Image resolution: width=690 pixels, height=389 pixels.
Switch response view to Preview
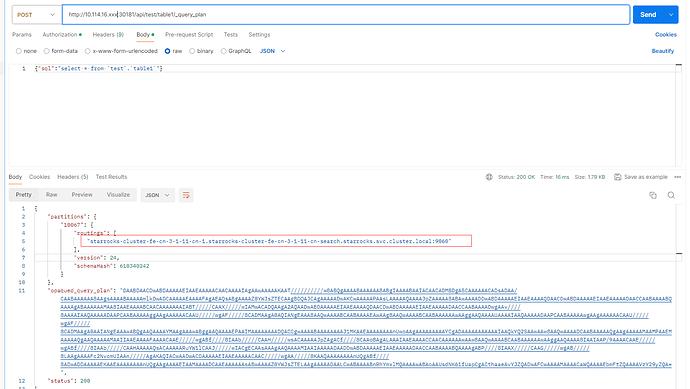(82, 195)
